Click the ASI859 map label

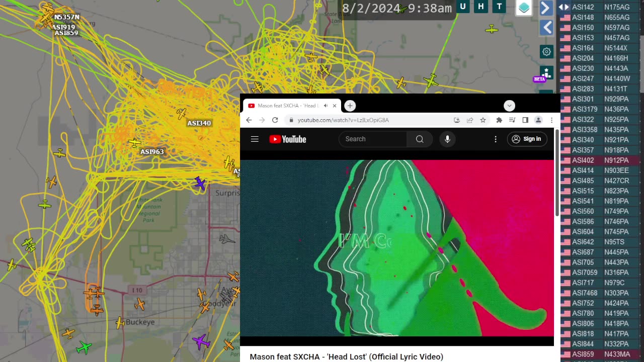[x=66, y=33]
